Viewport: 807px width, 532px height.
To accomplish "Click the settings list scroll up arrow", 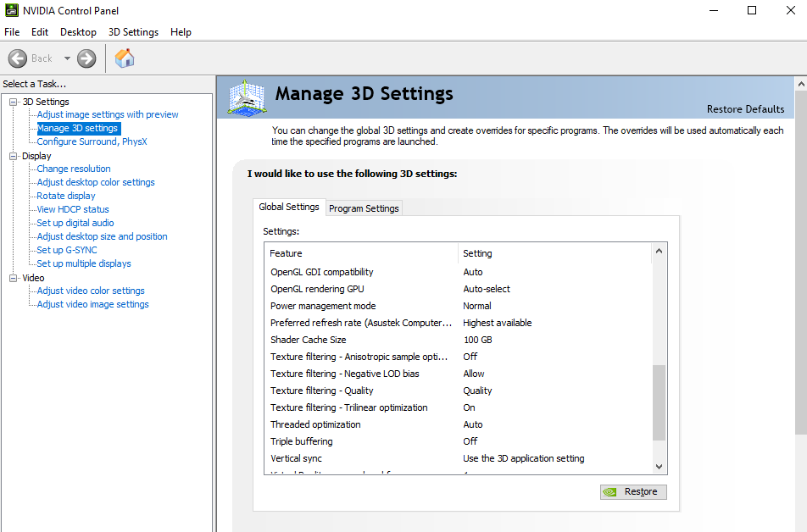I will pyautogui.click(x=660, y=251).
